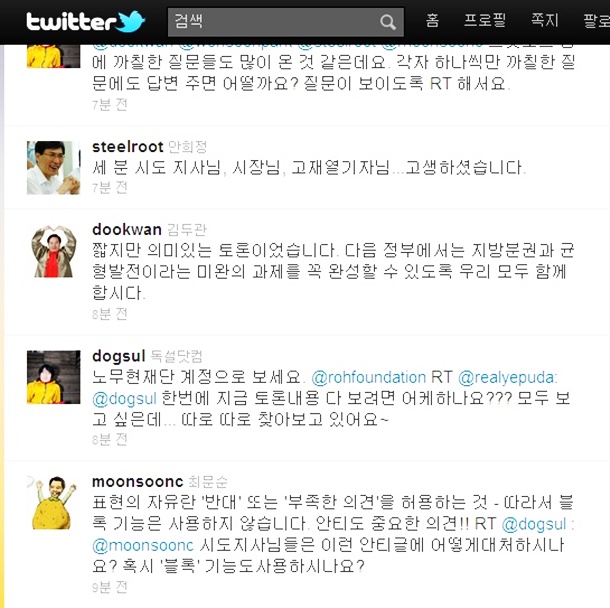Click the dookwan username
The width and height of the screenshot is (610, 608).
(x=127, y=230)
